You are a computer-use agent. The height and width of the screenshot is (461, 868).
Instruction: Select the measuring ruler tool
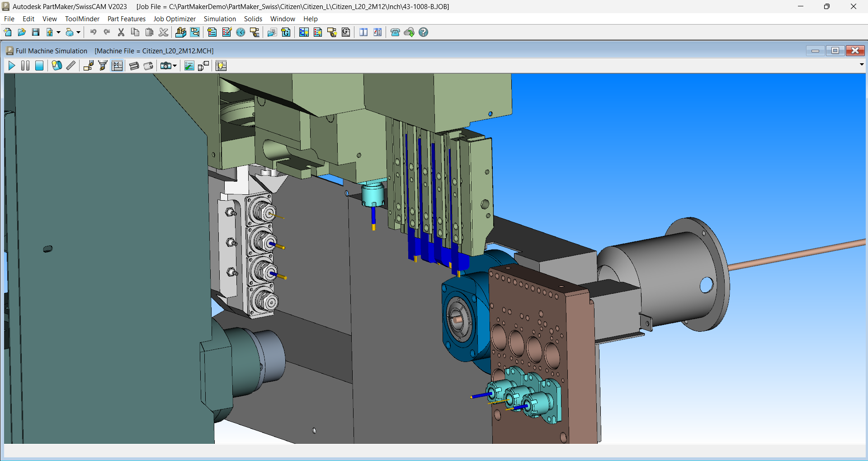(x=71, y=66)
